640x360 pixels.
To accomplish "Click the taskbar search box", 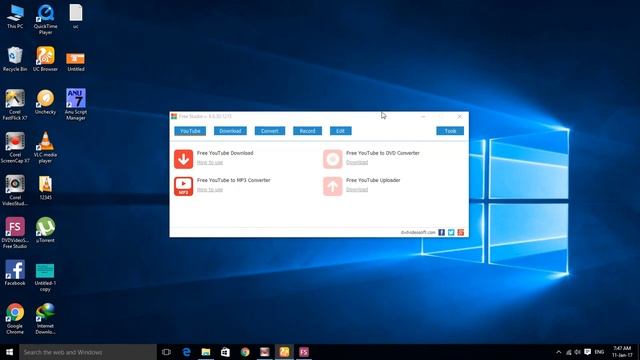I will [88, 352].
